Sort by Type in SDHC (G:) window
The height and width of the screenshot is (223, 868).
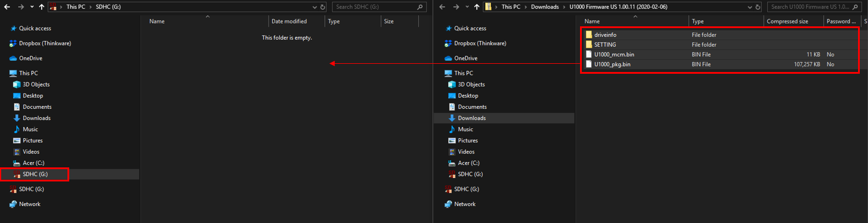334,21
